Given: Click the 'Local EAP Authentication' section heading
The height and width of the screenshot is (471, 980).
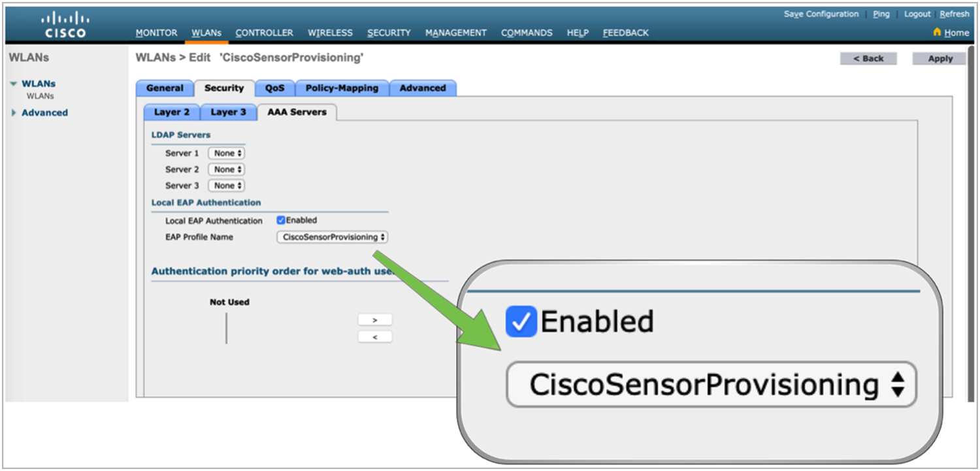Looking at the screenshot, I should pos(206,203).
